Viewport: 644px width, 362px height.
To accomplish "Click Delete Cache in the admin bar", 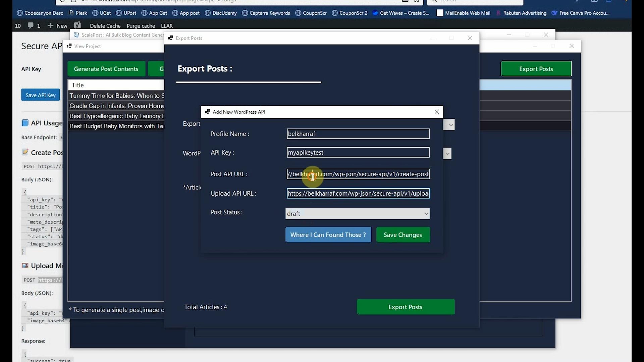I will [x=105, y=25].
